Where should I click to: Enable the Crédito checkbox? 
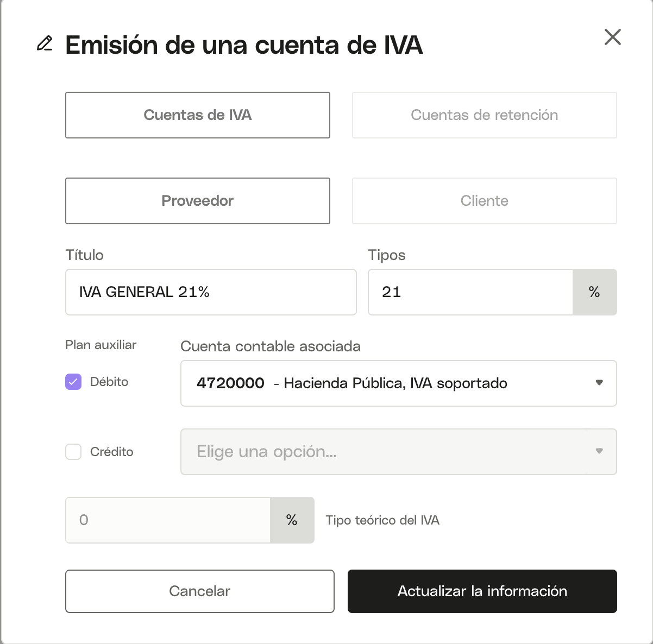[73, 452]
